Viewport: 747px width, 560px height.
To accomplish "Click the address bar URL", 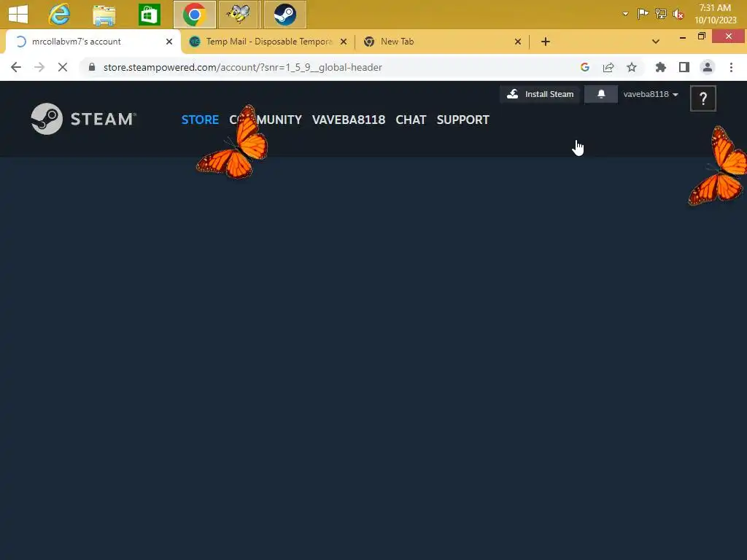I will point(242,68).
